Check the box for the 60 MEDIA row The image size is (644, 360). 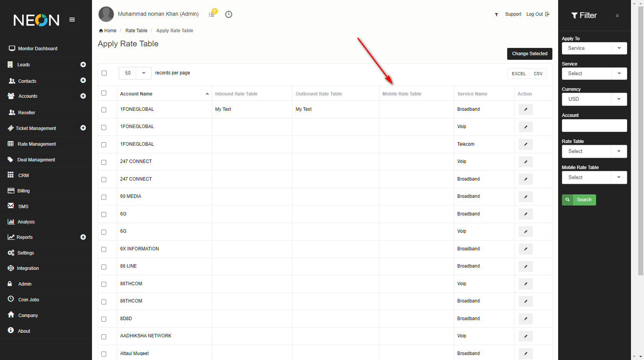pos(103,197)
